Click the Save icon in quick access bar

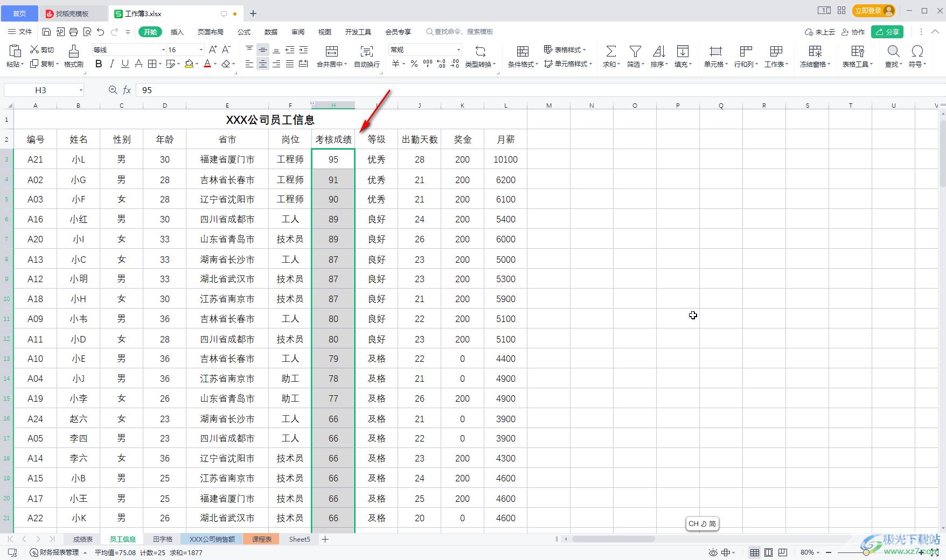coord(46,32)
